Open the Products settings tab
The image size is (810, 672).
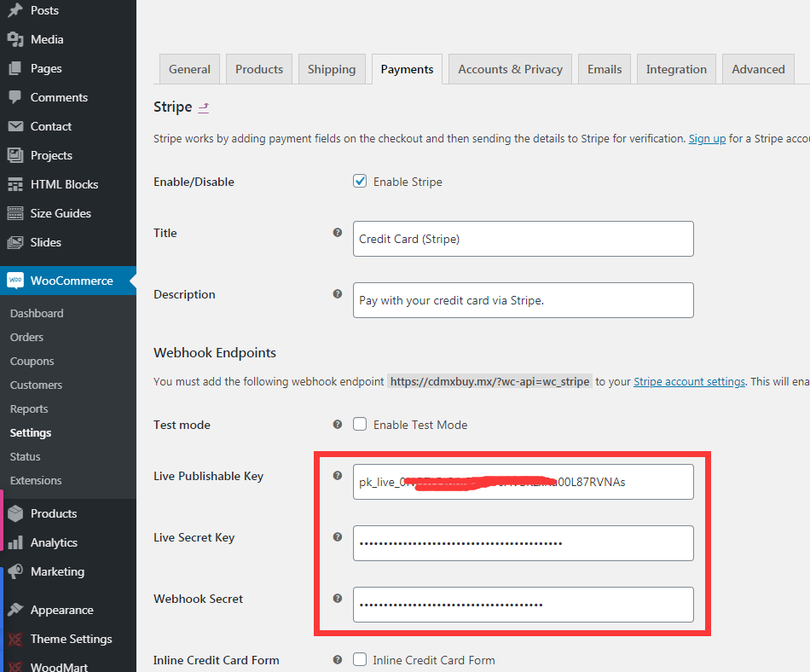(x=259, y=69)
